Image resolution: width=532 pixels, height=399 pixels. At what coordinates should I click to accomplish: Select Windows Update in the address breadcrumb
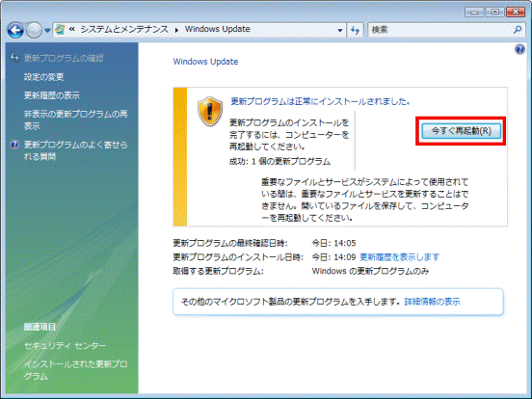217,29
